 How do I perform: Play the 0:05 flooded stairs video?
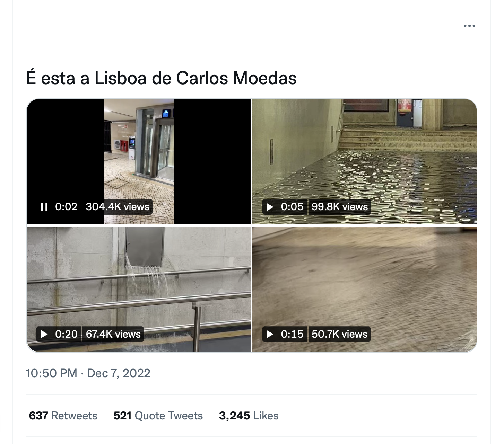(270, 207)
